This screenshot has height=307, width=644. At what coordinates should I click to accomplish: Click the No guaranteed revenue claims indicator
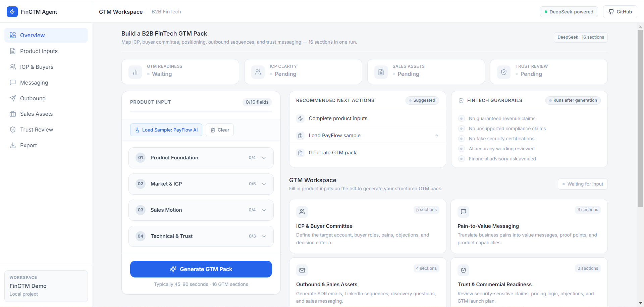(462, 118)
